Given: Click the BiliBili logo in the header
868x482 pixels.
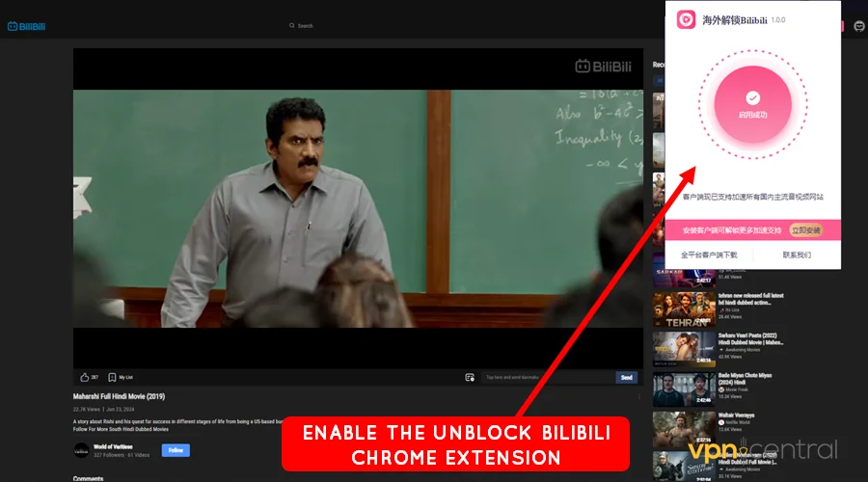Looking at the screenshot, I should pyautogui.click(x=27, y=26).
